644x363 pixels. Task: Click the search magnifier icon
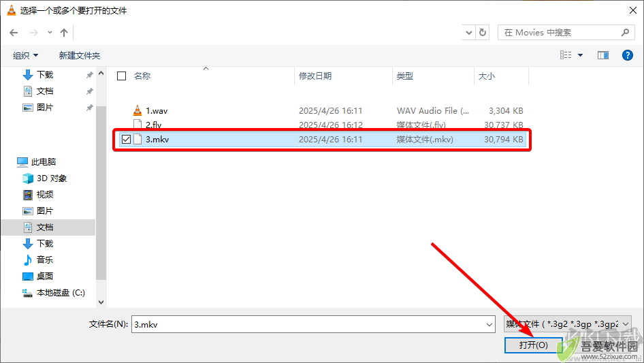(x=625, y=33)
